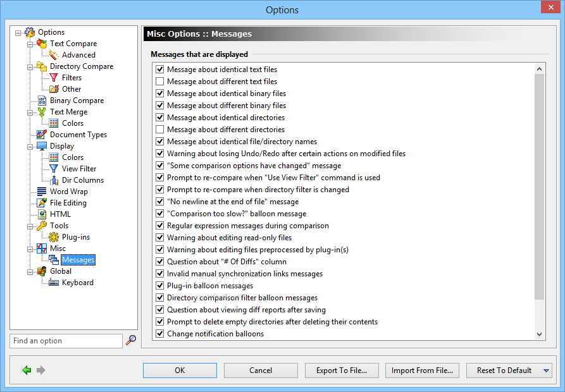Select Word Wrap in options tree

point(69,192)
